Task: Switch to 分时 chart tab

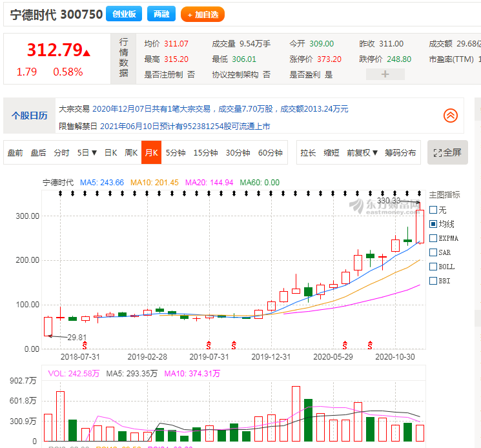Action: (x=62, y=153)
